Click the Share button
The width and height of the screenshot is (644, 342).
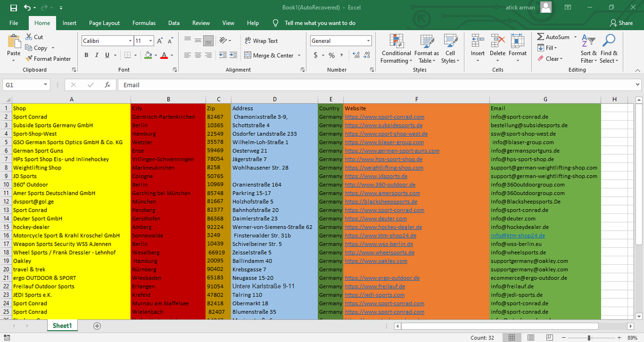pyautogui.click(x=621, y=23)
